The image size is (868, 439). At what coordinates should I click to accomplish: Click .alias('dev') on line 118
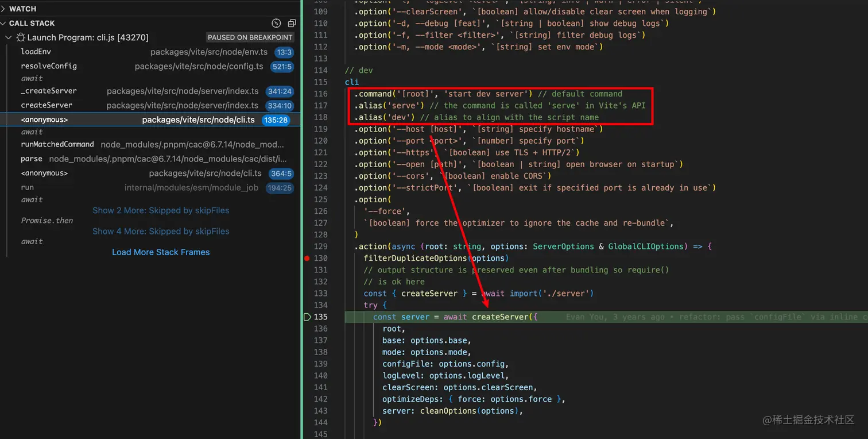click(383, 118)
